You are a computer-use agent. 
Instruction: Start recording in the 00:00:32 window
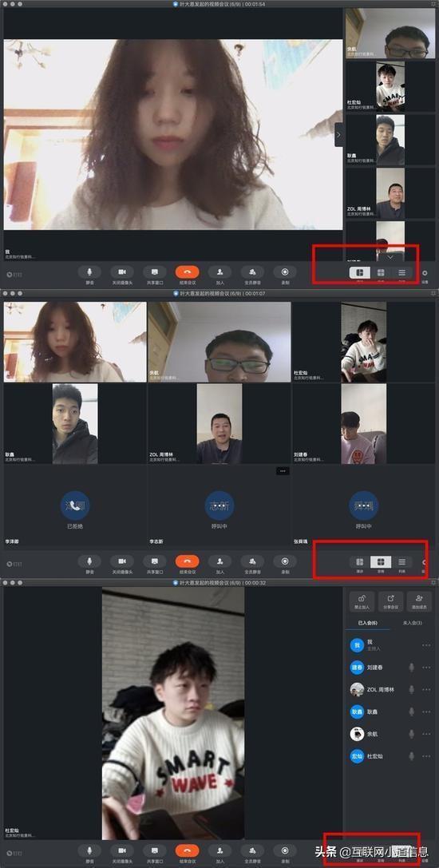click(x=285, y=851)
